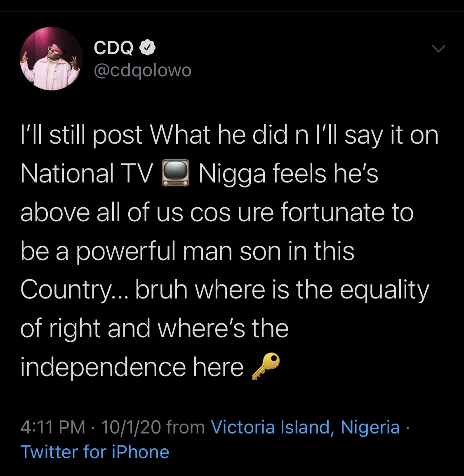Click the word "equality" in the tweet
This screenshot has height=476, width=464.
pyautogui.click(x=384, y=290)
